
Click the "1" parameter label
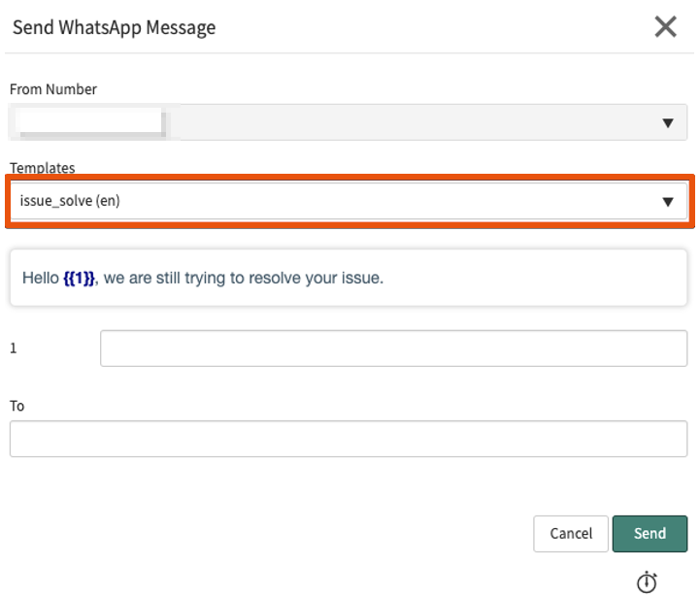[14, 348]
